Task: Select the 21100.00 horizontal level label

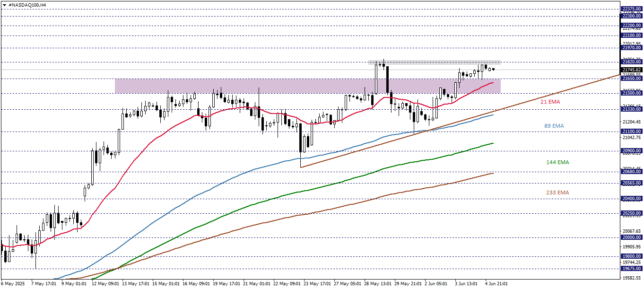Action: pyautogui.click(x=632, y=131)
